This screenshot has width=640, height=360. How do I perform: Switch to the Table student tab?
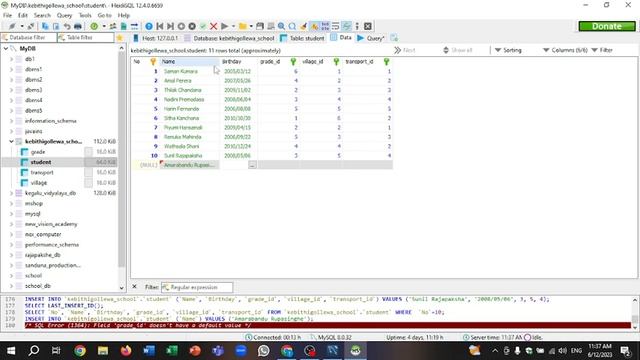(x=302, y=38)
